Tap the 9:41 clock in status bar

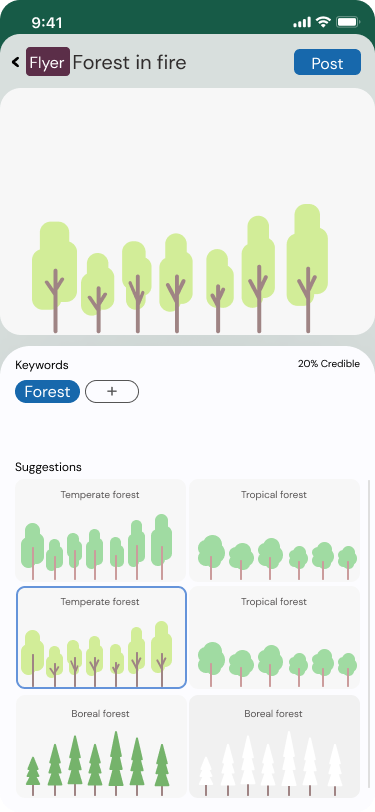point(47,22)
